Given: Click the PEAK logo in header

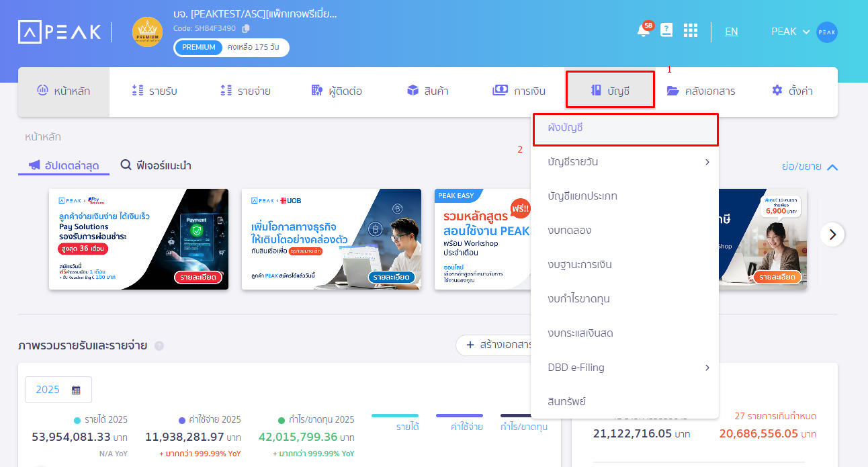Looking at the screenshot, I should tap(60, 32).
